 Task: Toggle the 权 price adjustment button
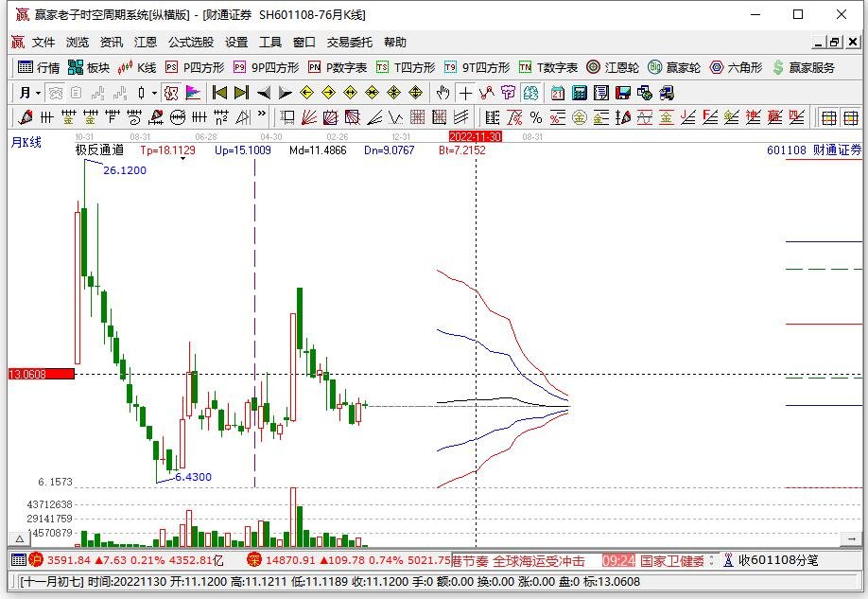[x=171, y=93]
